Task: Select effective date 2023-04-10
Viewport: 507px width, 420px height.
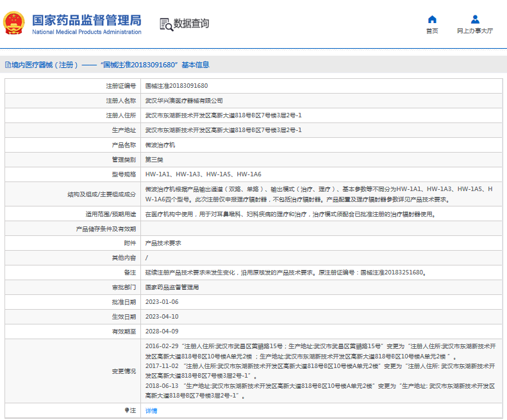Action: 162,317
